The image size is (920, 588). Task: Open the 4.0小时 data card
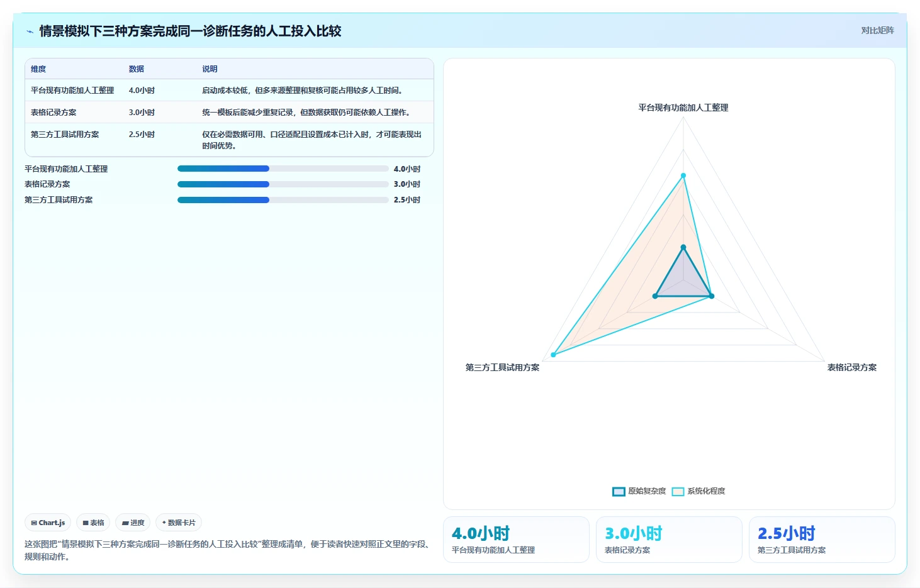tap(516, 540)
